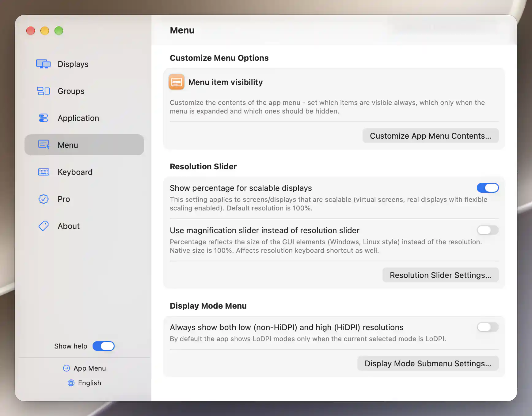Image resolution: width=532 pixels, height=416 pixels.
Task: Click the green zoom window button
Action: 59,31
